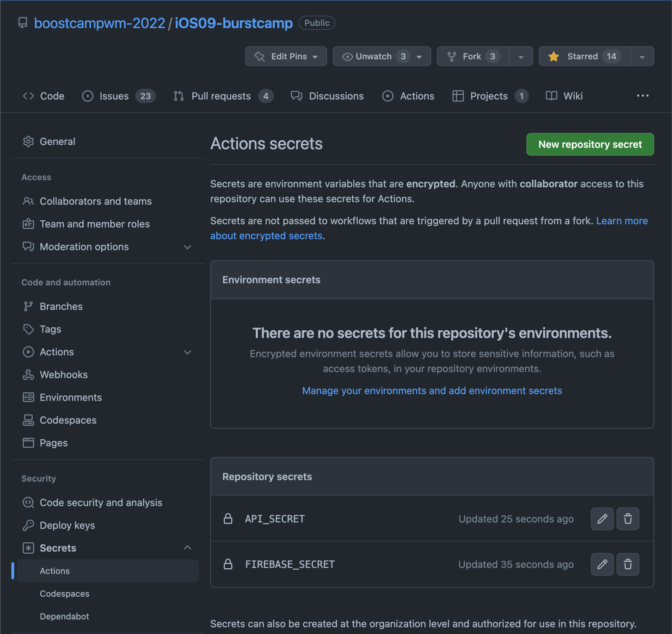Open the dropdown arrow next to Starred
This screenshot has height=634, width=672.
pos(642,56)
